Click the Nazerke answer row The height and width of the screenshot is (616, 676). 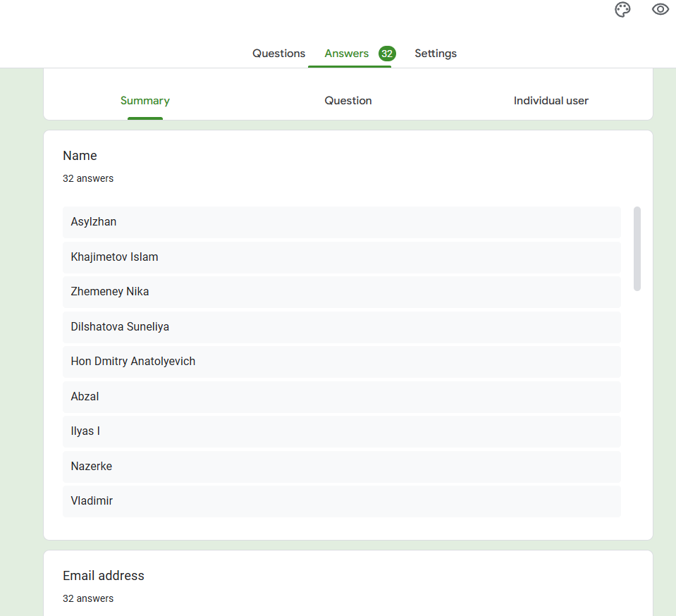[x=341, y=467]
